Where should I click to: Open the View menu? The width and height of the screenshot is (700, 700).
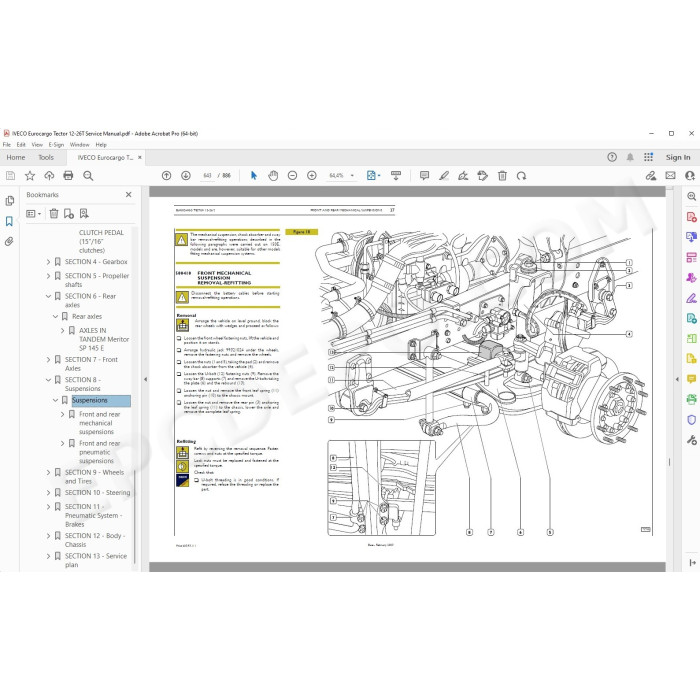click(x=37, y=145)
